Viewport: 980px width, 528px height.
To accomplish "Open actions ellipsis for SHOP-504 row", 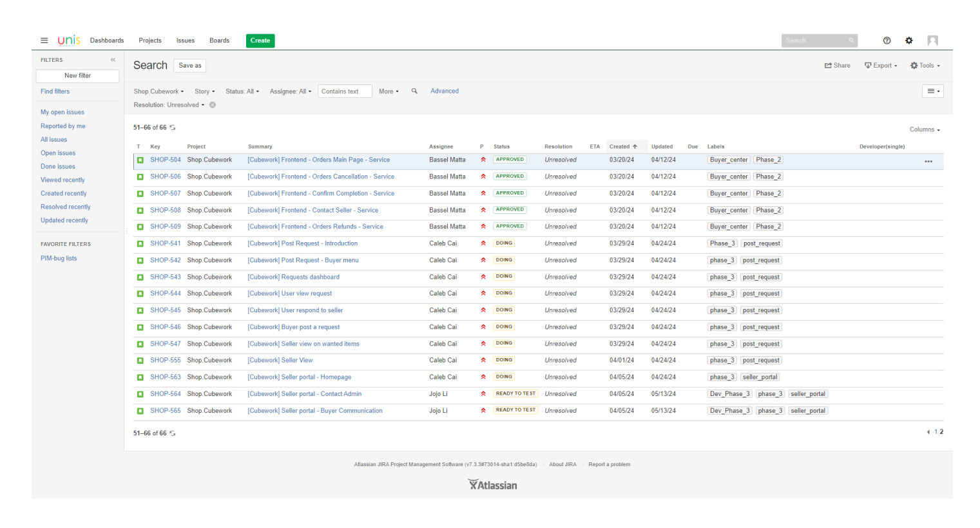I will point(928,162).
